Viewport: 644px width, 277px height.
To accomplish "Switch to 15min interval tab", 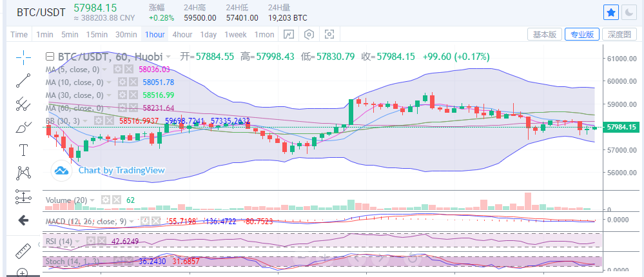I will pyautogui.click(x=97, y=35).
